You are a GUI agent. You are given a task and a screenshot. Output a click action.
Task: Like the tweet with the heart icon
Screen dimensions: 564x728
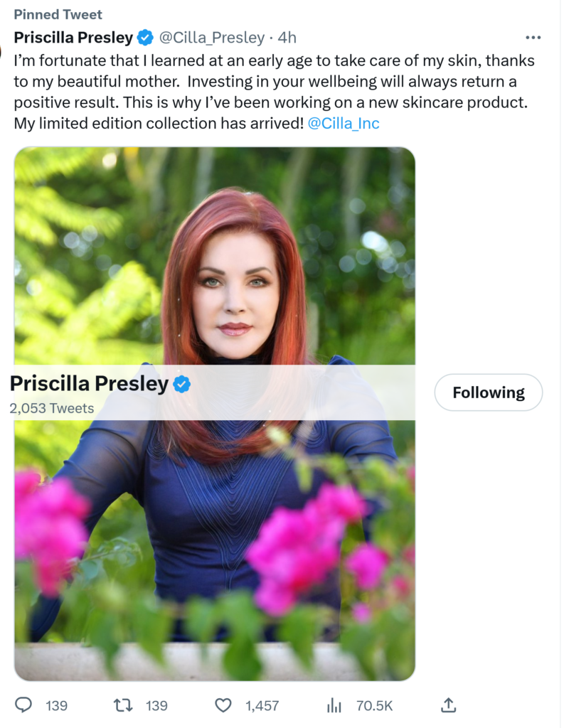click(x=223, y=705)
